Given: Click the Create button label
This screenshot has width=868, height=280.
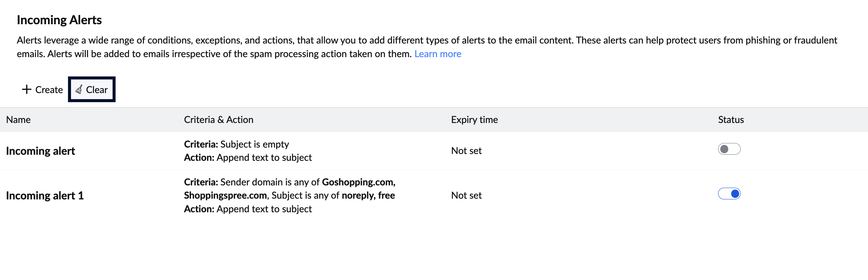Looking at the screenshot, I should (x=49, y=90).
